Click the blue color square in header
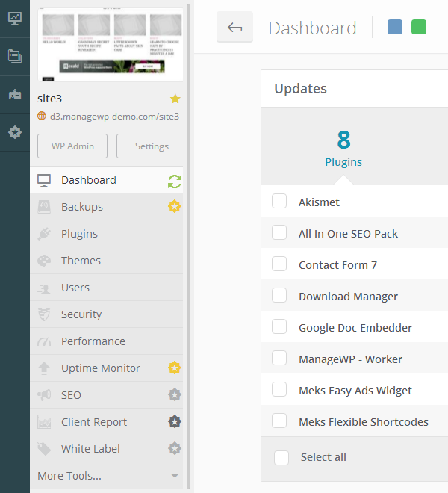 pos(395,27)
